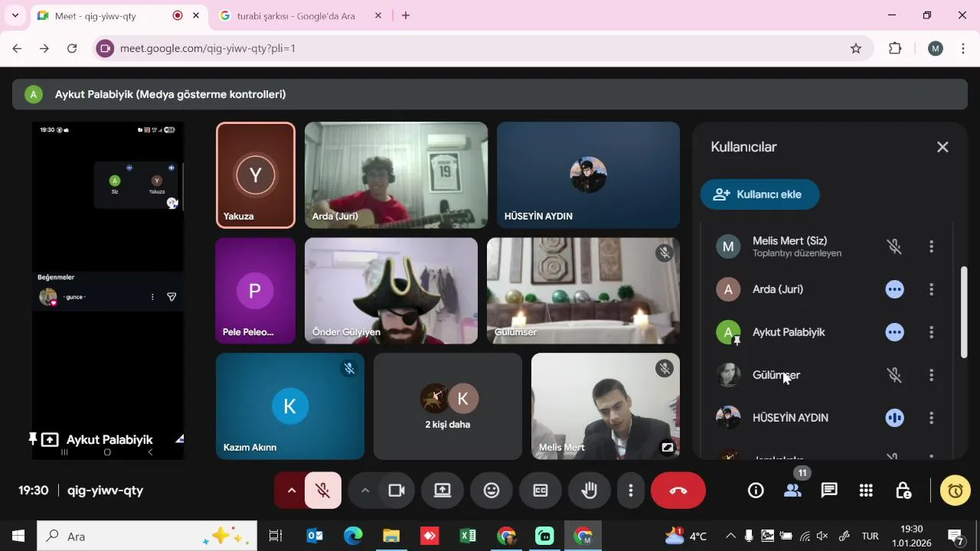Open Microsoft Edge from the taskbar

[353, 536]
